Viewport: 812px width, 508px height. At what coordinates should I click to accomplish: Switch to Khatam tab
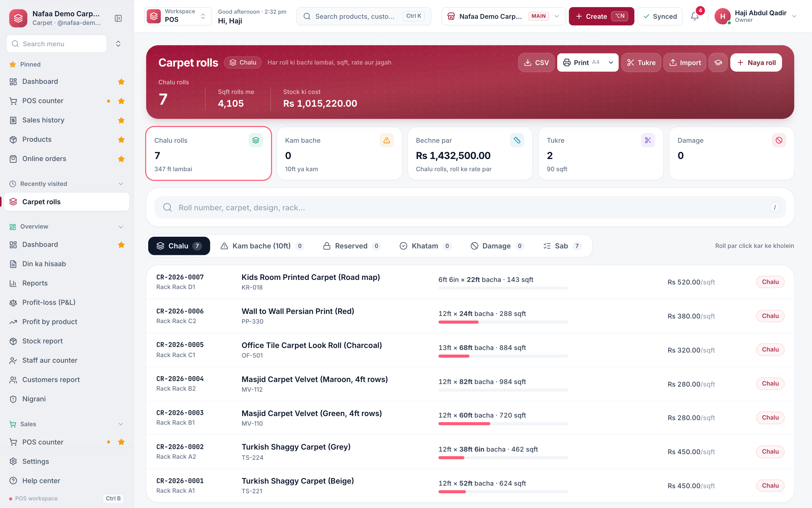click(x=425, y=246)
